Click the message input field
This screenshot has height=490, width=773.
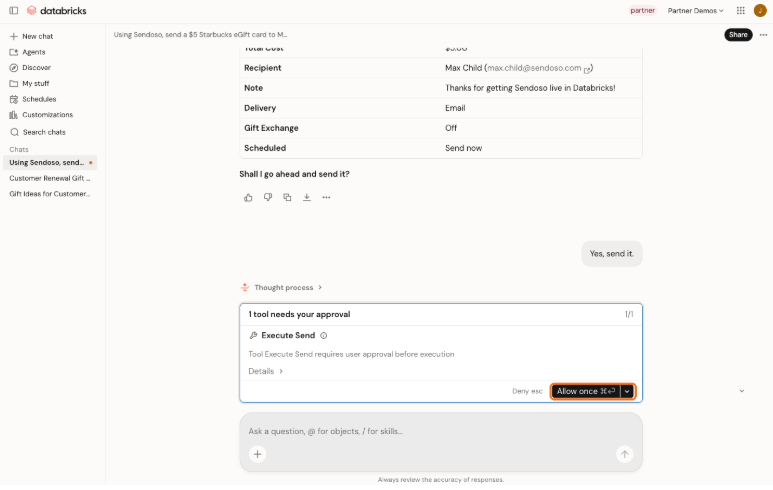(441, 431)
